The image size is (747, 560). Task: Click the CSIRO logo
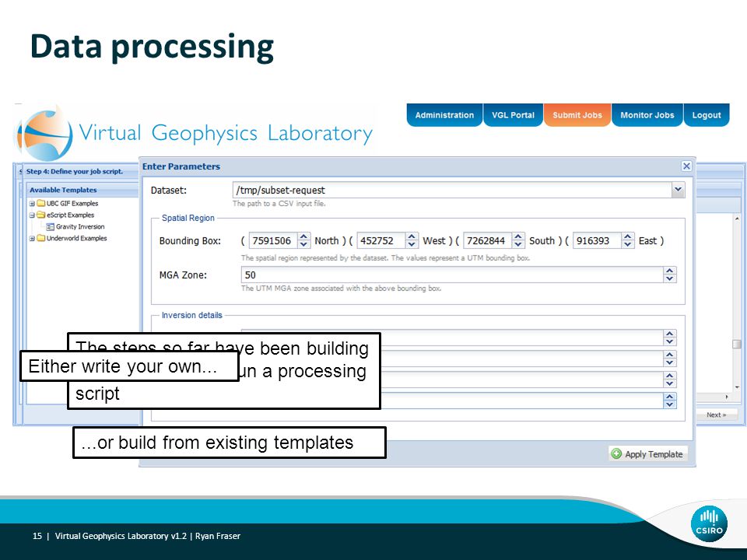(709, 523)
